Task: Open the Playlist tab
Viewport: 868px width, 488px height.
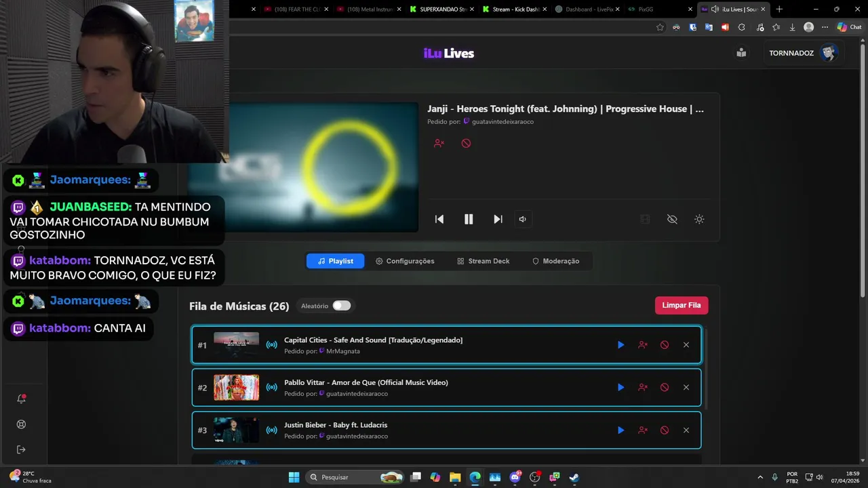Action: tap(335, 261)
